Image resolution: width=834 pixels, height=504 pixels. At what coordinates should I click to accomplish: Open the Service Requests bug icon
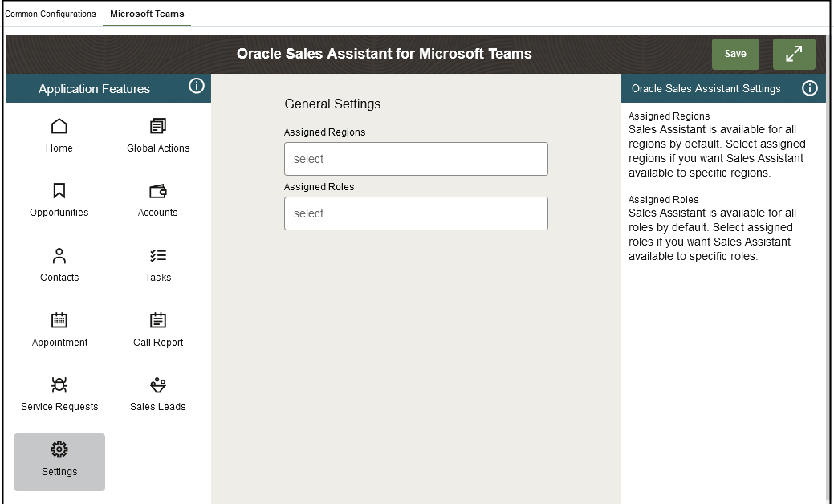(x=59, y=384)
